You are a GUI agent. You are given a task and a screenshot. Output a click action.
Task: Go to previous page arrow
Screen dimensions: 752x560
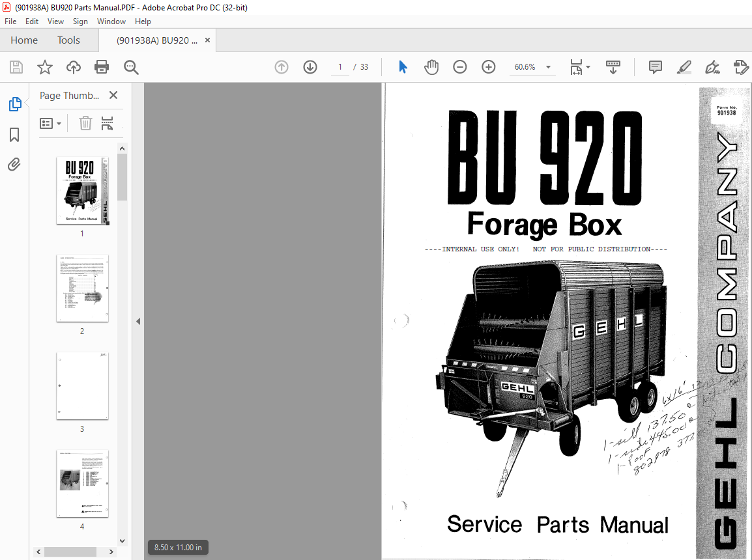click(x=282, y=67)
